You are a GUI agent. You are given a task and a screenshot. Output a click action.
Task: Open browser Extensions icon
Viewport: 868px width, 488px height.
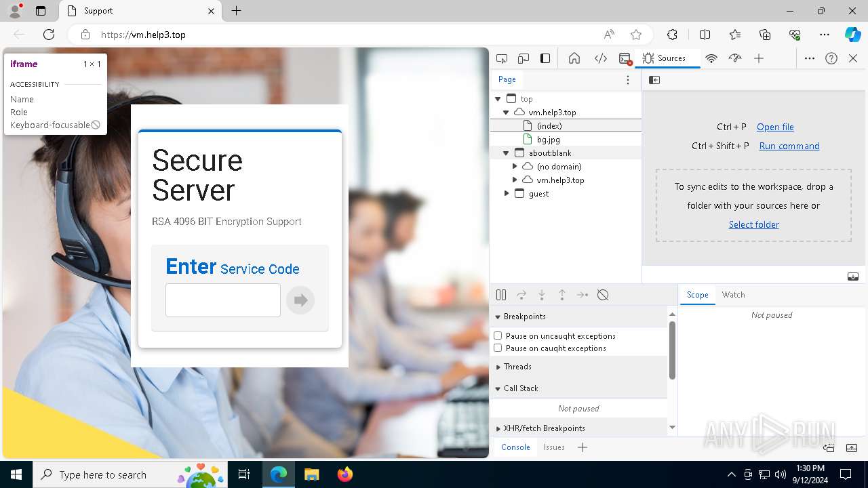coord(672,35)
